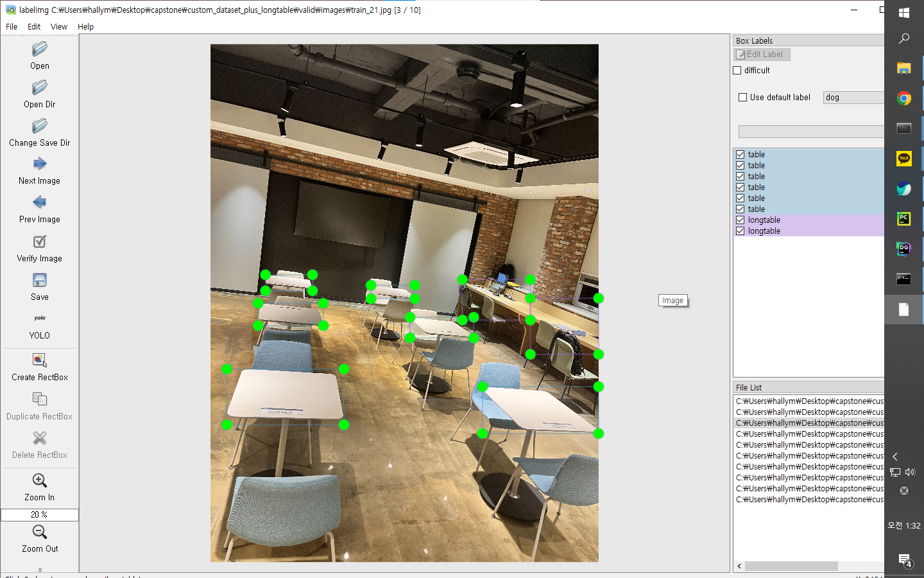924x578 pixels.
Task: Select the Open Dir tool
Action: point(39,94)
